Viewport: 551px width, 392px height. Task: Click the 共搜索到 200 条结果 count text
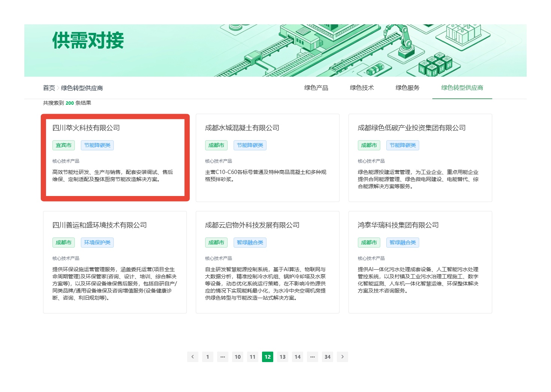tap(67, 103)
